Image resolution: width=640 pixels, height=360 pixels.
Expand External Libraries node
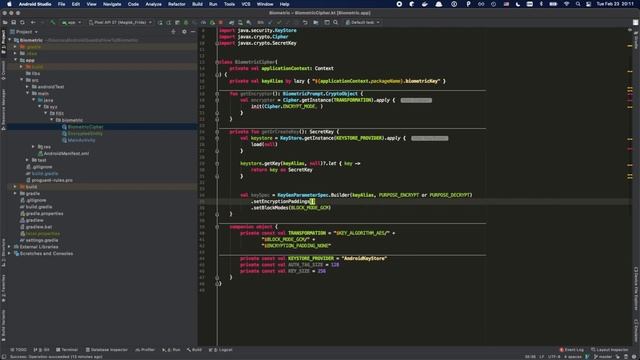pos(10,247)
